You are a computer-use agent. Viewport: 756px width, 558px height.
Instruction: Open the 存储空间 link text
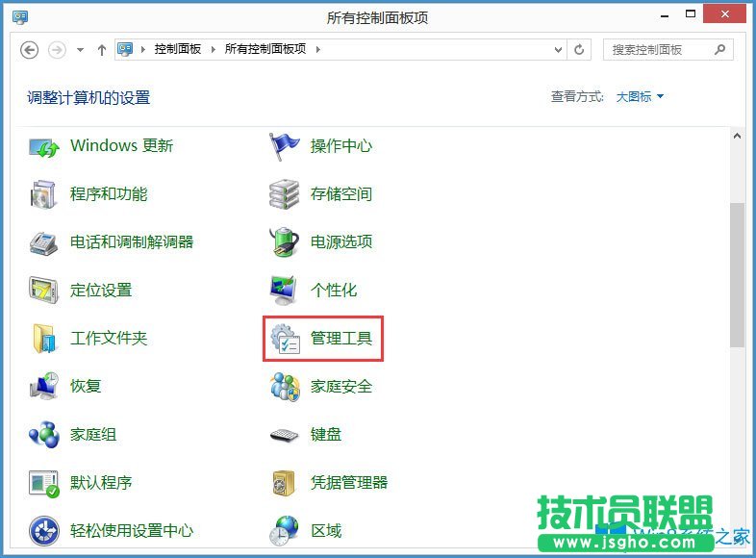pos(341,194)
